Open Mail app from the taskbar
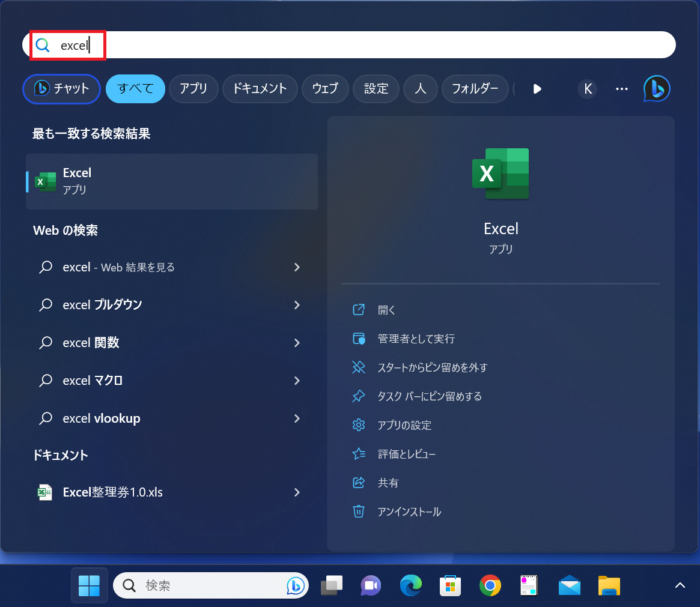This screenshot has width=700, height=607. [x=570, y=585]
